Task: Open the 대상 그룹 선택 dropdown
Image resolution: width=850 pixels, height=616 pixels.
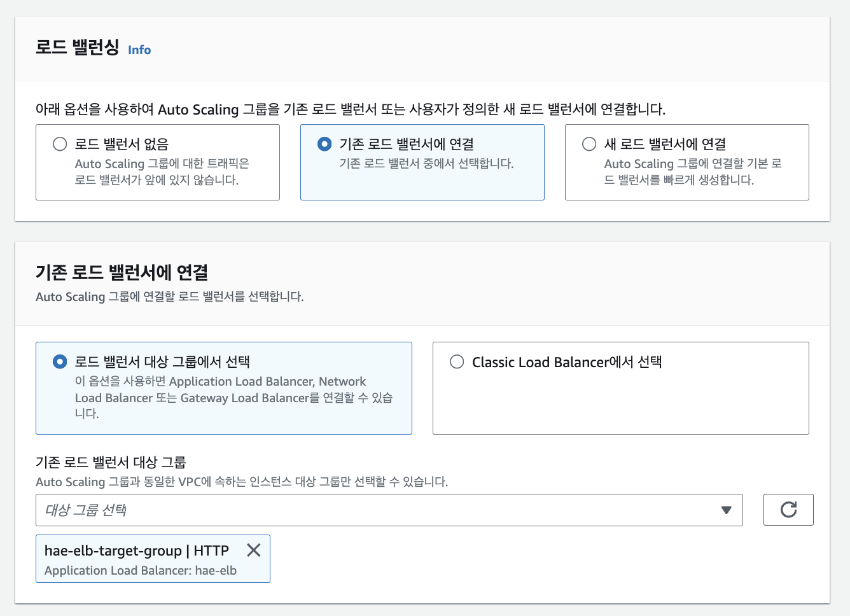Action: pyautogui.click(x=389, y=510)
